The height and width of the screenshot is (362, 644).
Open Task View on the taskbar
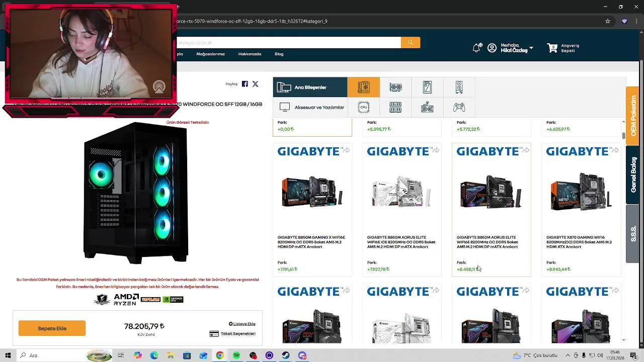click(x=121, y=355)
